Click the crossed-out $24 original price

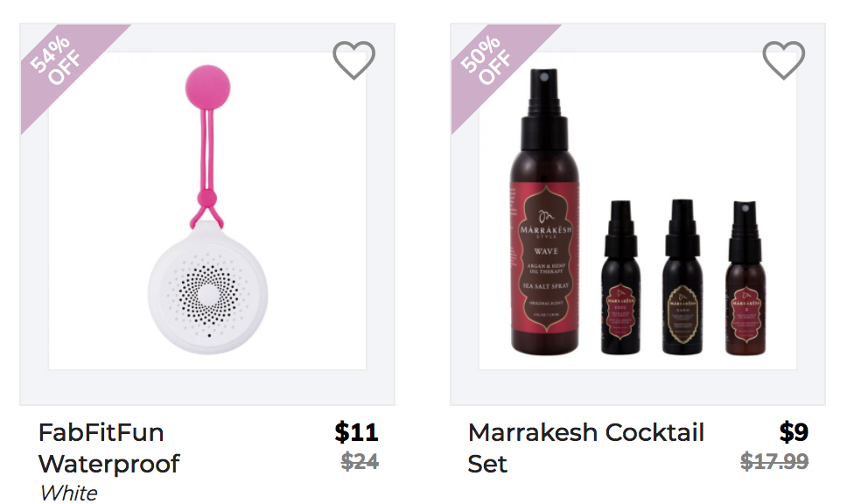[360, 461]
